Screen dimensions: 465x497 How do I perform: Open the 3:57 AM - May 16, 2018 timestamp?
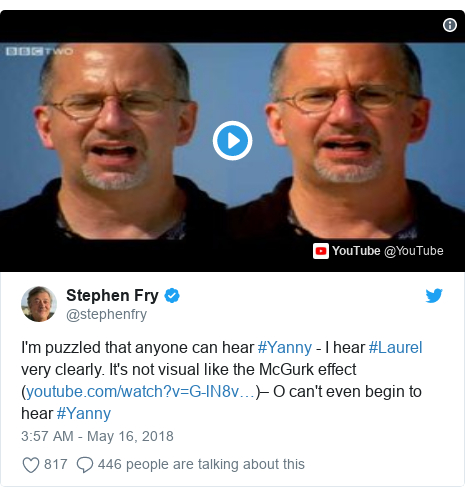(97, 436)
